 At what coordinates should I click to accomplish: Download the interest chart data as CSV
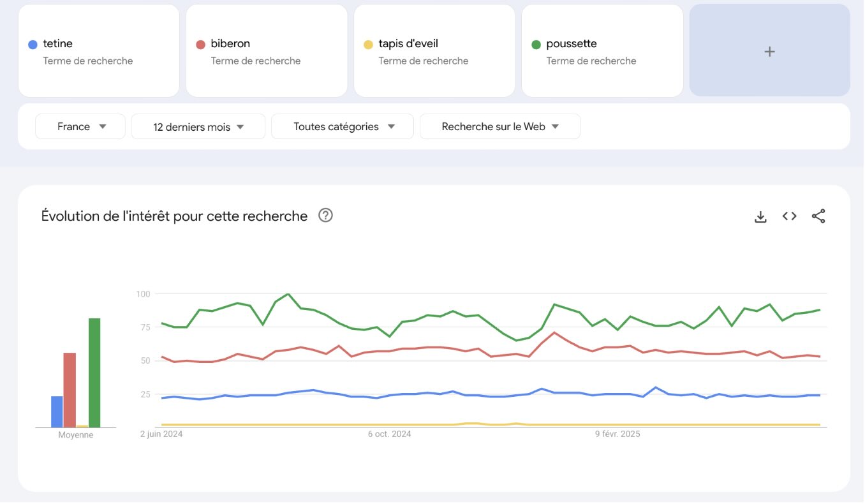click(x=760, y=216)
